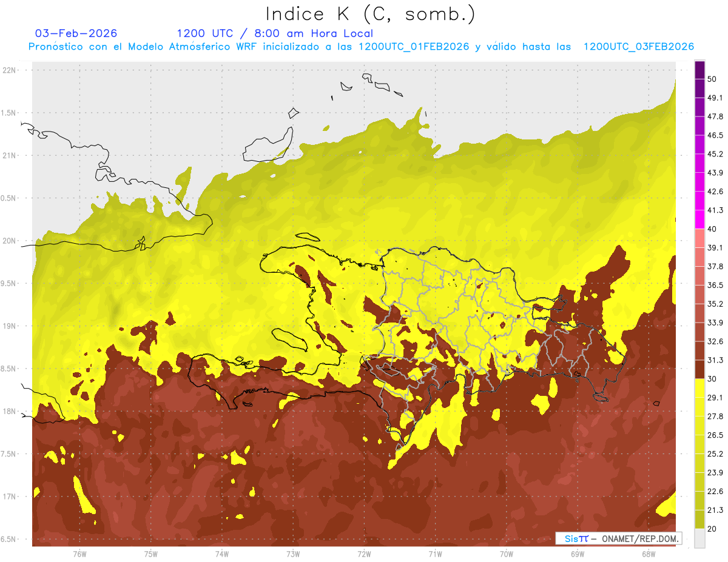Click longitude label '75W'

[151, 554]
